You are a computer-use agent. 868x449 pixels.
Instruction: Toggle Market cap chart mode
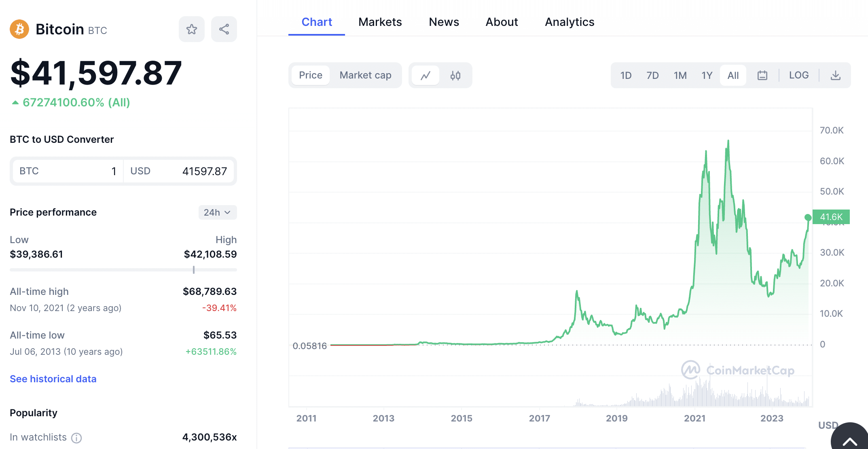[x=366, y=75]
